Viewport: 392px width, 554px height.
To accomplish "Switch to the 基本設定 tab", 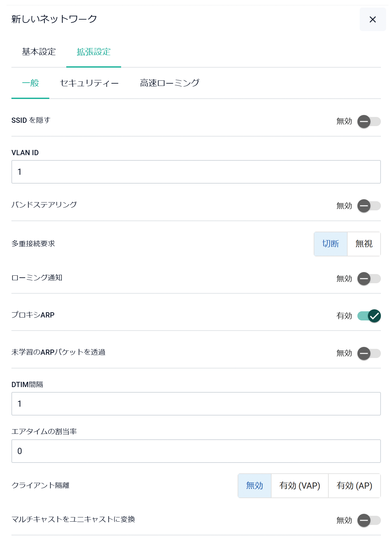I will 39,52.
